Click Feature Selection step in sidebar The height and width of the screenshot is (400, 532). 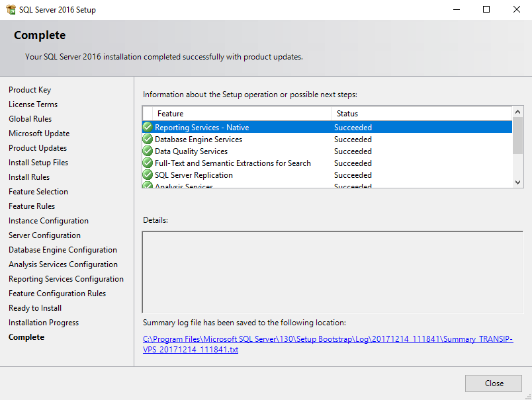(38, 192)
